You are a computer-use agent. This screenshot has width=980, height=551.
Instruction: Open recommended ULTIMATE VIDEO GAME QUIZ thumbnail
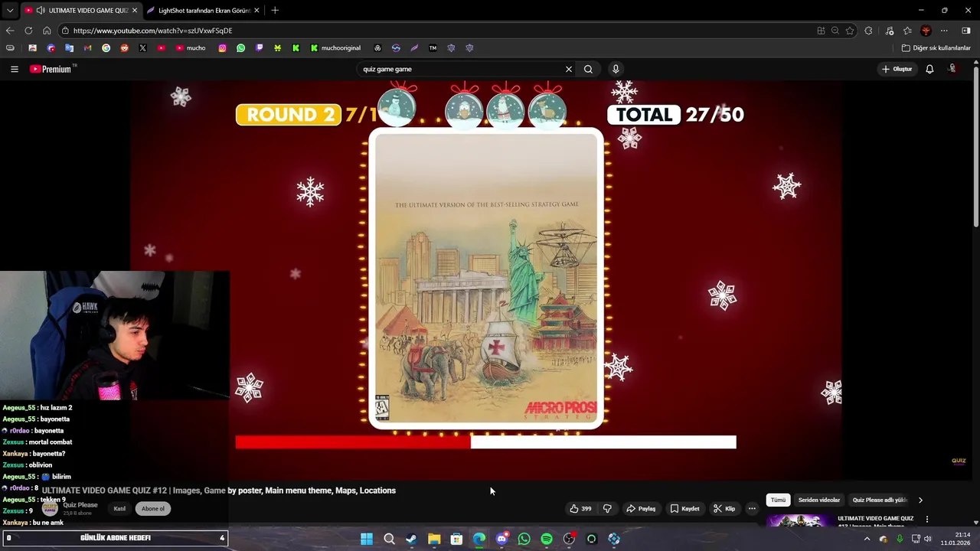(799, 520)
